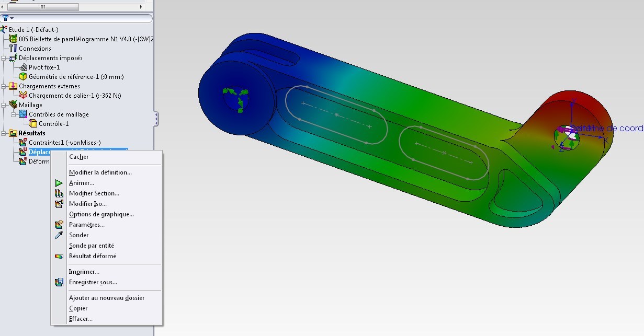
Task: Select Etude 1 (-Défaut-) tree row
Action: pyautogui.click(x=33, y=29)
